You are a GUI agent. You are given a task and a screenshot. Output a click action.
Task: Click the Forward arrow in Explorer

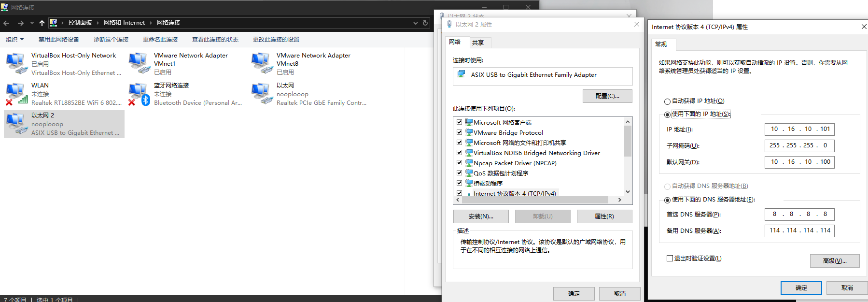coord(20,23)
